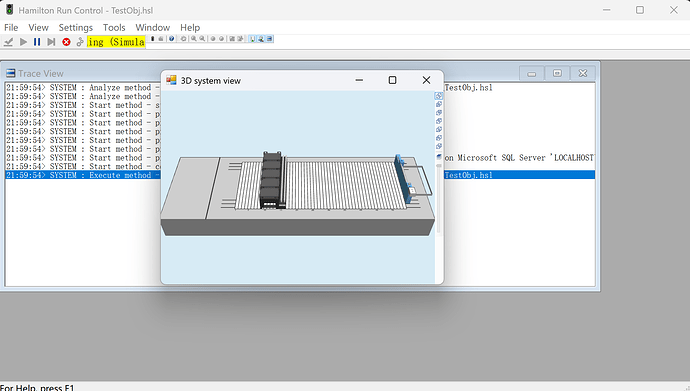The height and width of the screenshot is (391, 690).
Task: Click the first magnifier zoom icon
Action: (194, 39)
